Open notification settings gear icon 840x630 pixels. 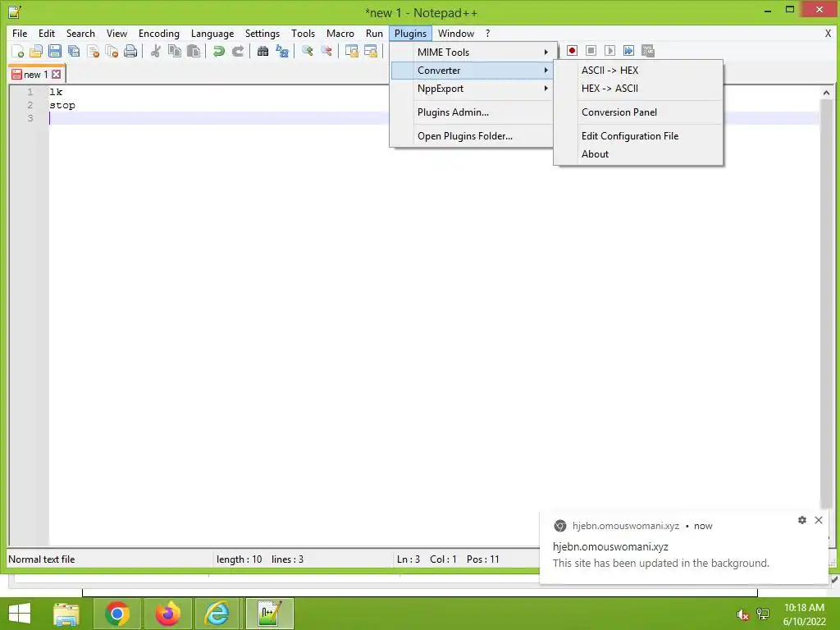click(802, 519)
